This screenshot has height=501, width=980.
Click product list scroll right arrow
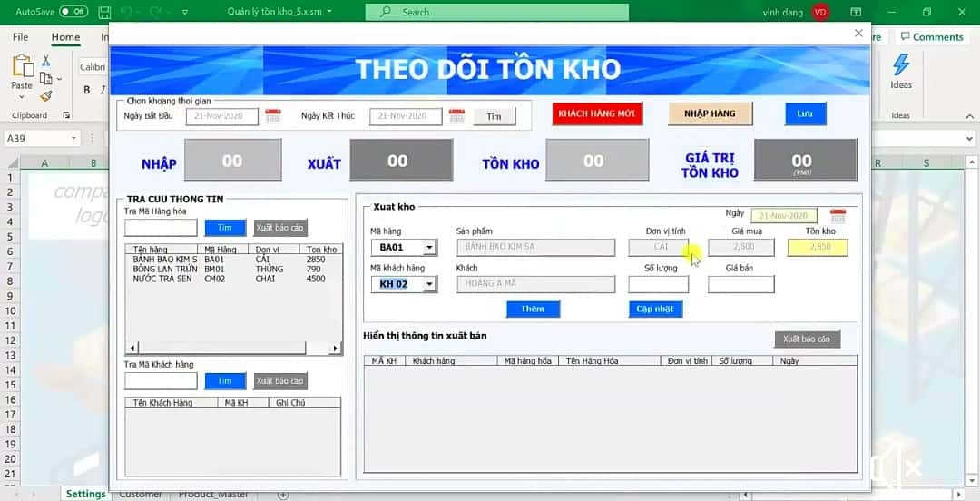click(x=336, y=348)
